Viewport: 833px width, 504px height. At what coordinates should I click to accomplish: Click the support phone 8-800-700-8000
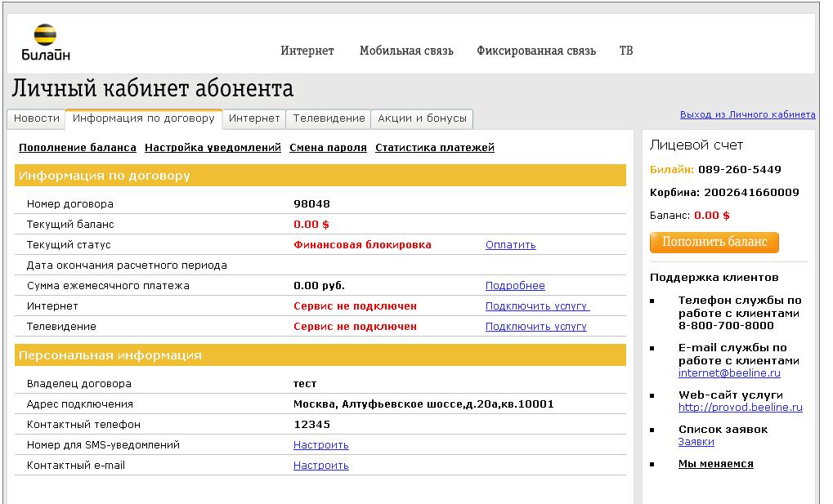tap(726, 326)
